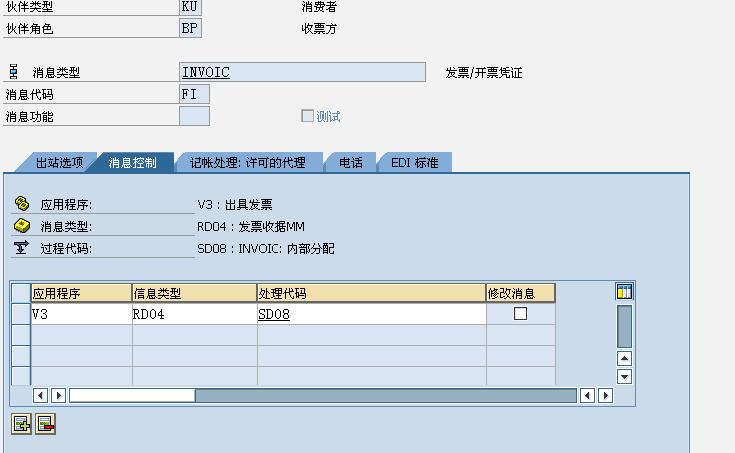Toggle the 测试 checkbox
735x453 pixels.
click(307, 116)
